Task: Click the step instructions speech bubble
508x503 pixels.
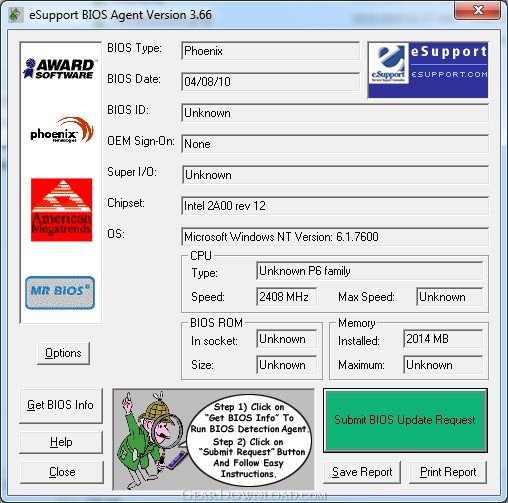Action: (x=249, y=440)
